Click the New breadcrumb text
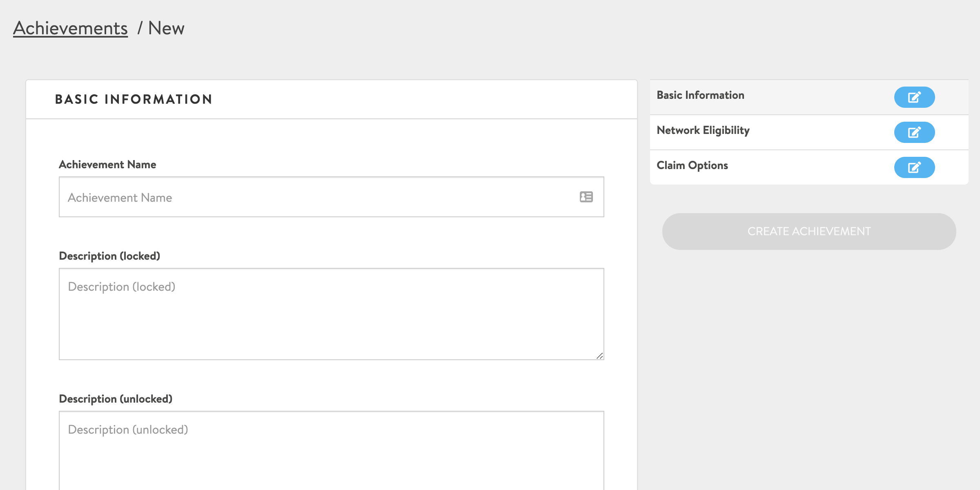The width and height of the screenshot is (980, 490). (x=166, y=28)
